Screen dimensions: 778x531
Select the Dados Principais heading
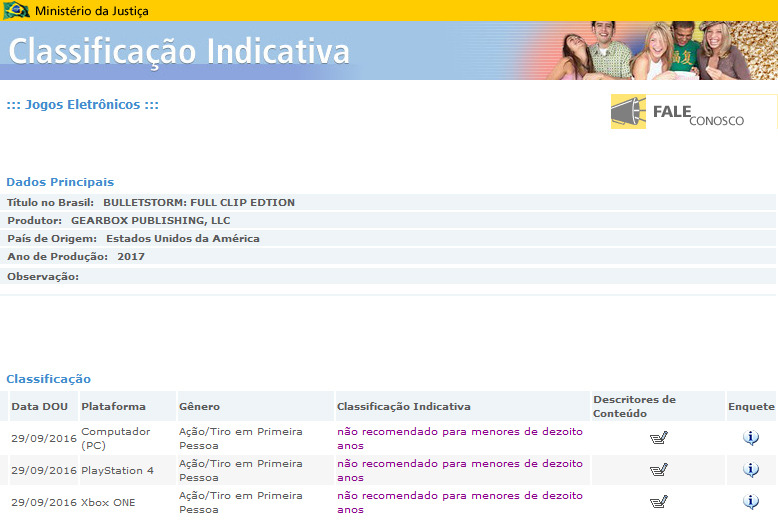pyautogui.click(x=60, y=182)
